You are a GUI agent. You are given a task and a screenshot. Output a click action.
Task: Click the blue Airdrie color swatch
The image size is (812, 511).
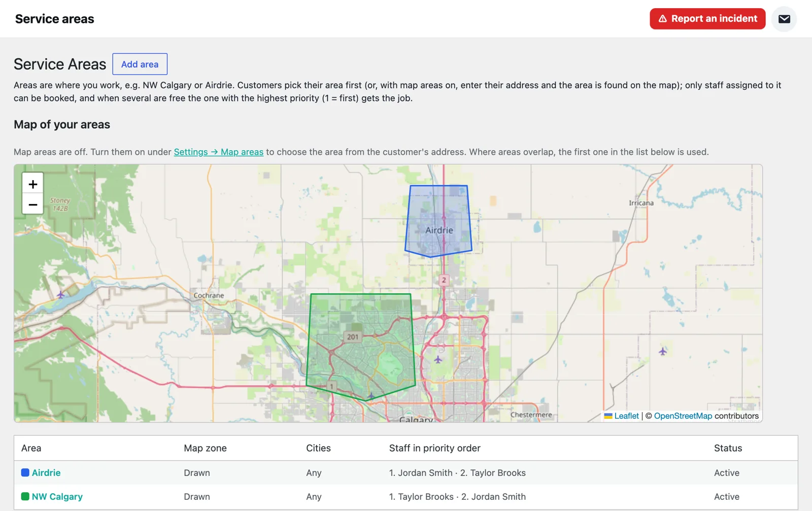click(25, 472)
